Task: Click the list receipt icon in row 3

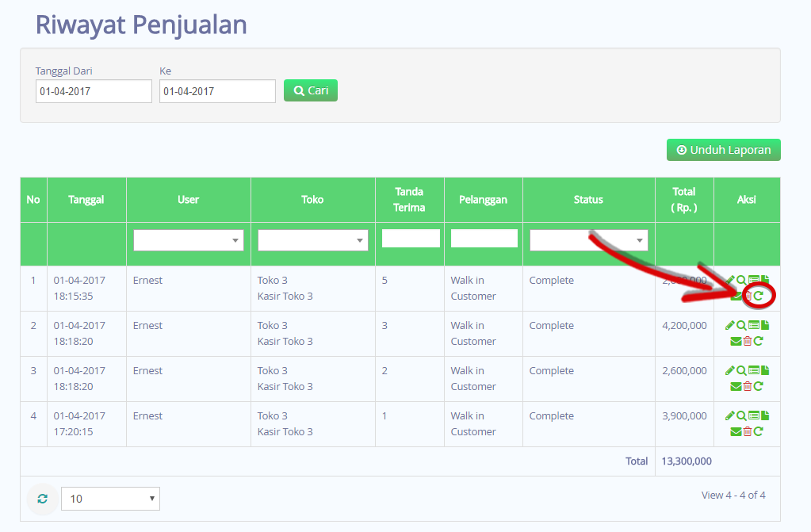Action: click(x=754, y=370)
